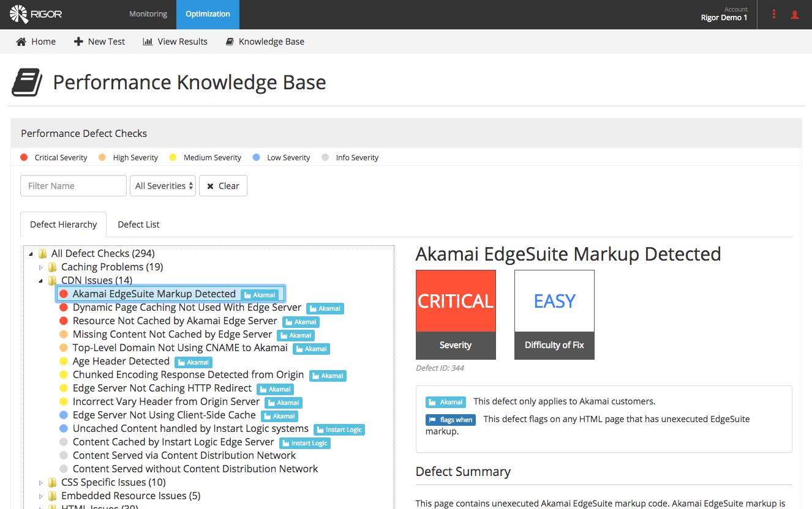Select Resource Not Cached by Akamai Edge Server

175,321
